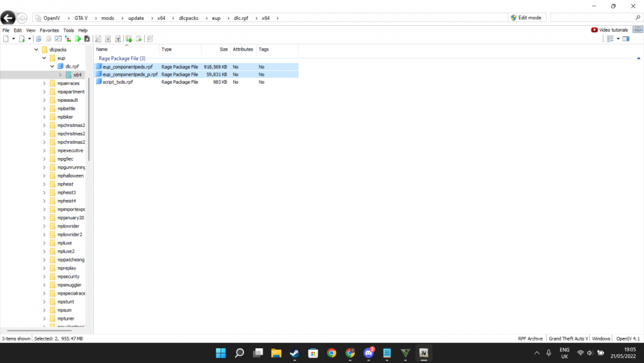Click the new file icon in toolbar

(x=6, y=39)
